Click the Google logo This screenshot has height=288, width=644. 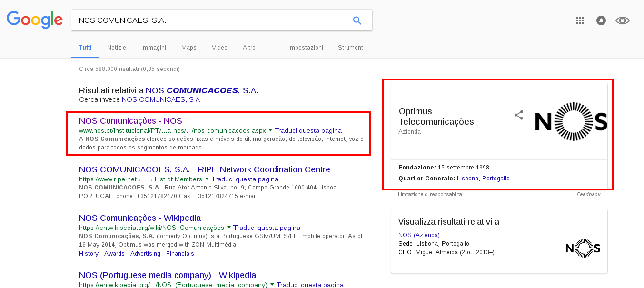(x=35, y=20)
